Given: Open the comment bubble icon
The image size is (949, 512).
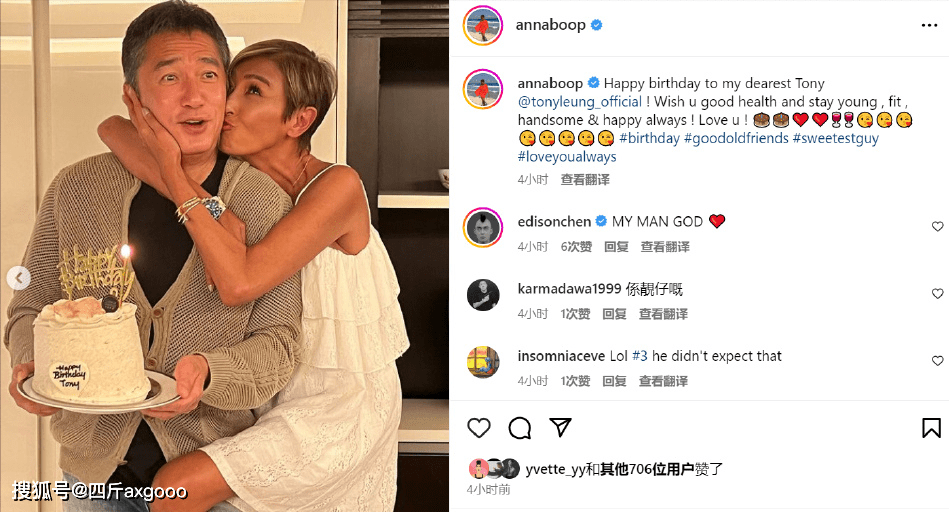Looking at the screenshot, I should coord(519,428).
